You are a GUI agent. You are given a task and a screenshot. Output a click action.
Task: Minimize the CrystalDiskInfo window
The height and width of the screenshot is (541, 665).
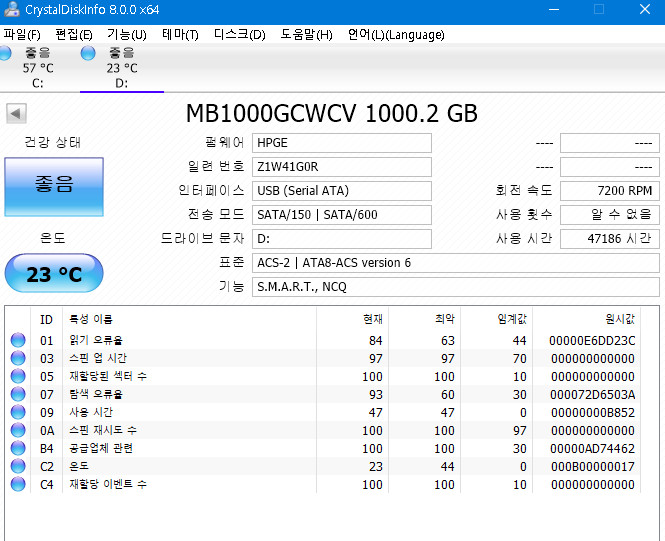pos(554,9)
